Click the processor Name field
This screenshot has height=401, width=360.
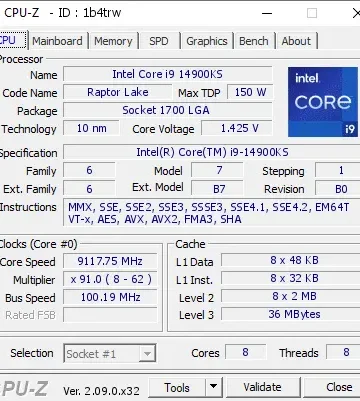tap(168, 74)
